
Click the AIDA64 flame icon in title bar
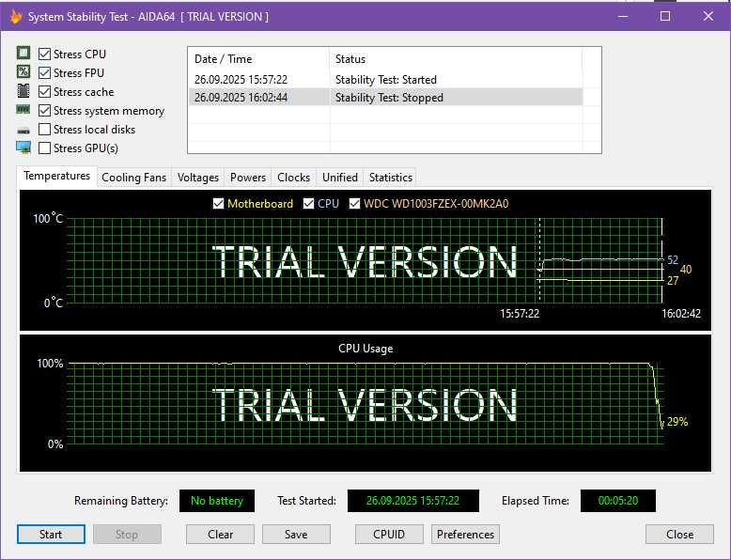tap(15, 17)
